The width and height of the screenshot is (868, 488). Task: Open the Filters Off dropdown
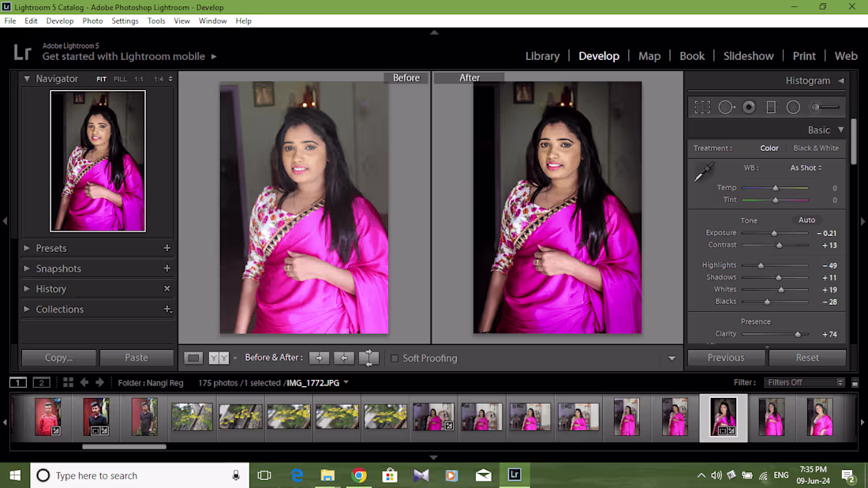tap(804, 381)
